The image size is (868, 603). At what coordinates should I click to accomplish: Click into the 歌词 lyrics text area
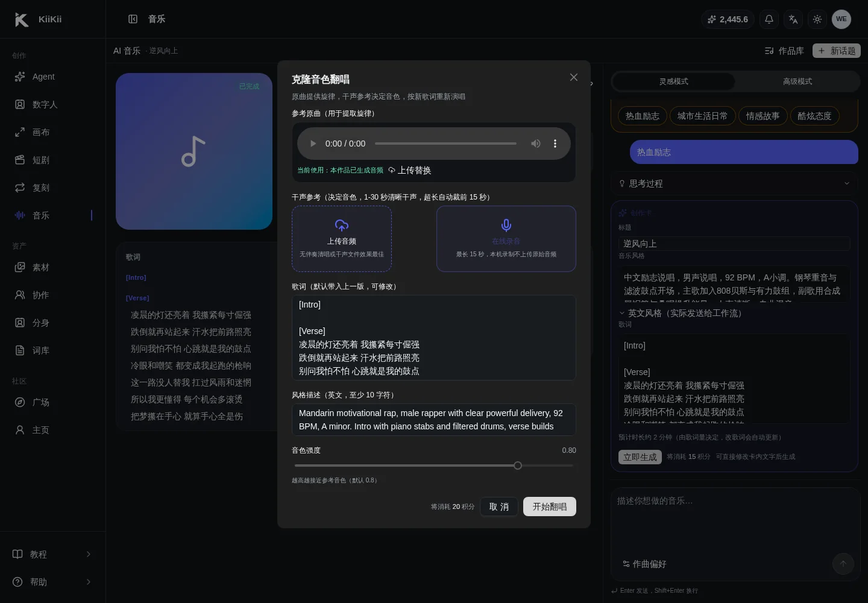434,338
